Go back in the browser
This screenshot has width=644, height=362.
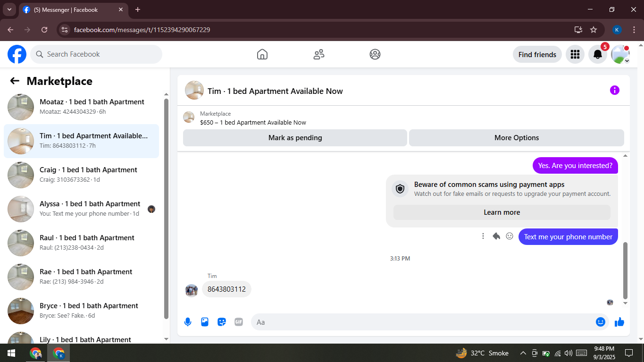tap(10, 30)
